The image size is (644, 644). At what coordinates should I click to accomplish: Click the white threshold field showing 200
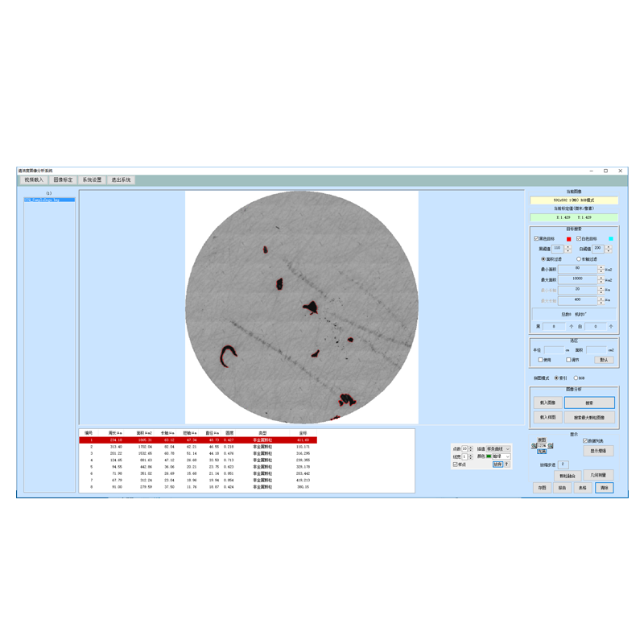coord(598,249)
